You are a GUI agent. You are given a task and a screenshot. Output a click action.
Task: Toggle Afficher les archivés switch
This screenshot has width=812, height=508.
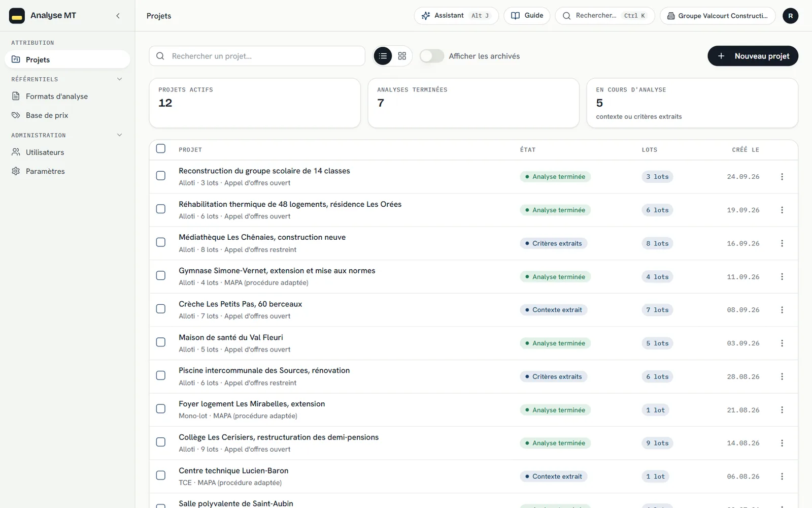point(432,56)
